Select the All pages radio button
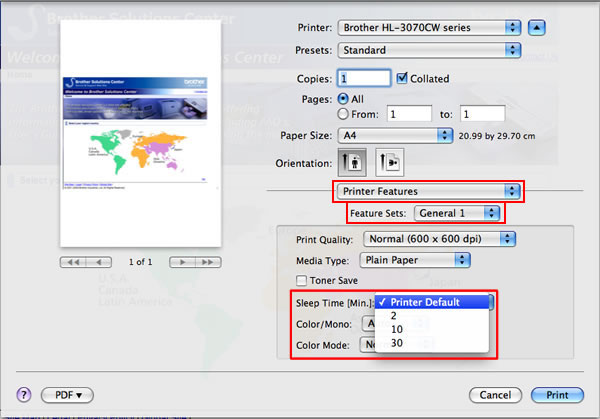600x419 pixels. [x=343, y=99]
